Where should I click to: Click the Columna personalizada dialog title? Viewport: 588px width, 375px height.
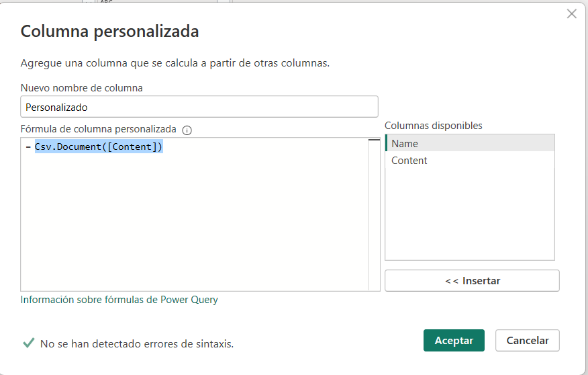click(x=109, y=31)
